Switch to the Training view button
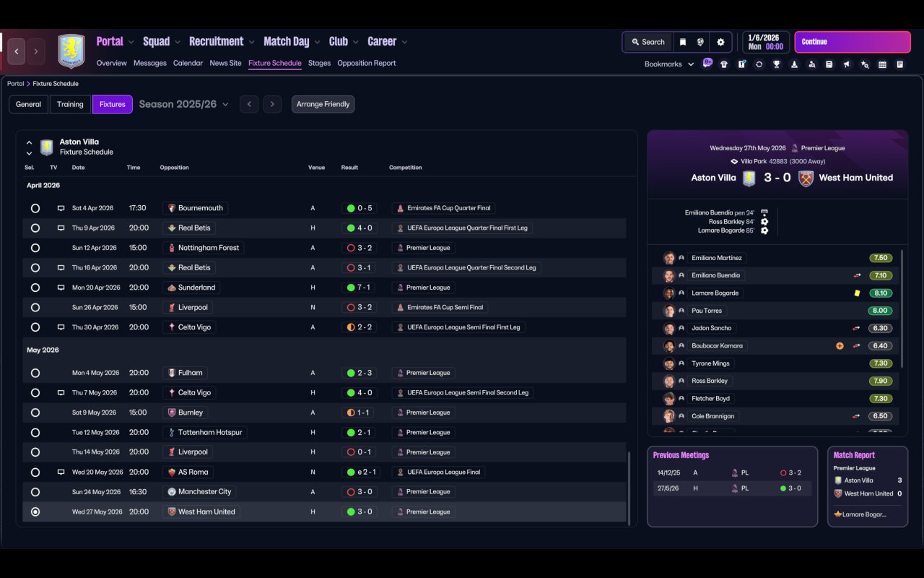924x578 pixels. [x=70, y=104]
